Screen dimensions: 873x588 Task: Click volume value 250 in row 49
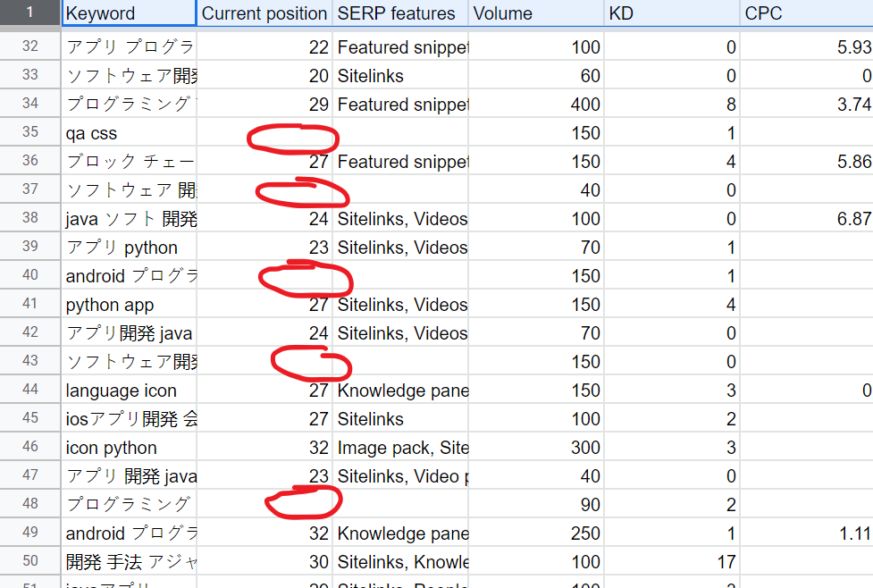pyautogui.click(x=536, y=533)
